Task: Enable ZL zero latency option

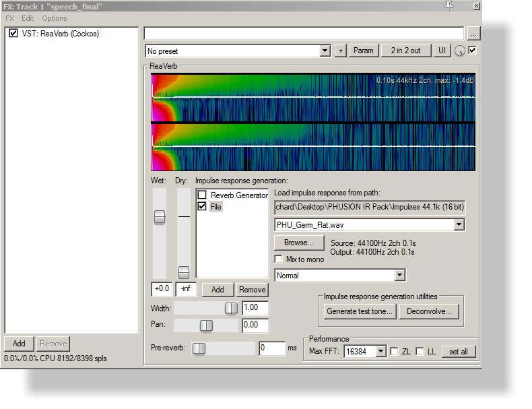Action: (x=394, y=351)
